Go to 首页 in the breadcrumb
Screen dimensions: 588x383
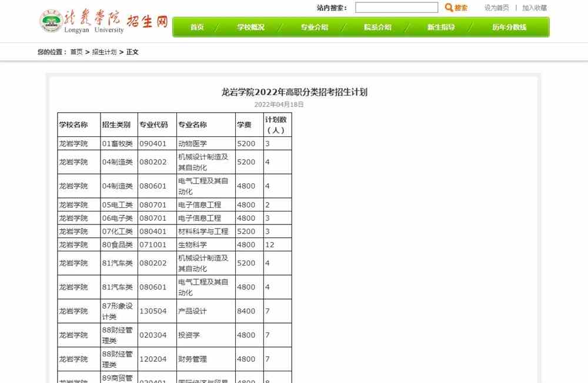[76, 52]
